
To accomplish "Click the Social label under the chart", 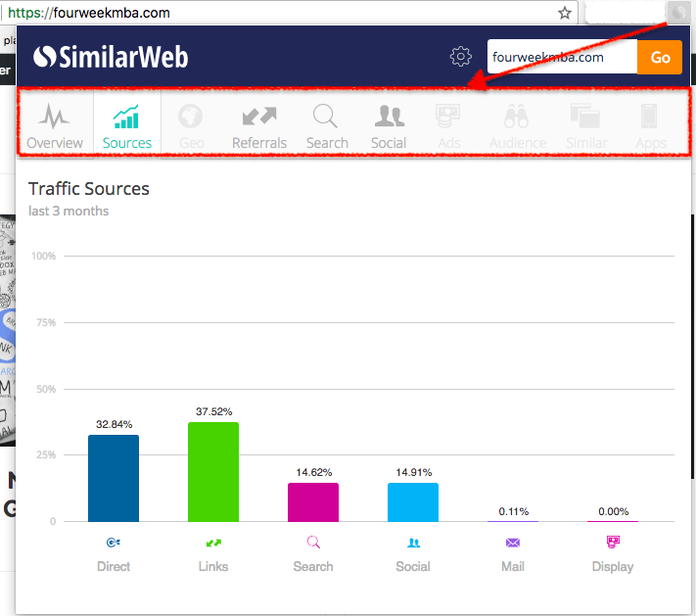I will tap(413, 567).
